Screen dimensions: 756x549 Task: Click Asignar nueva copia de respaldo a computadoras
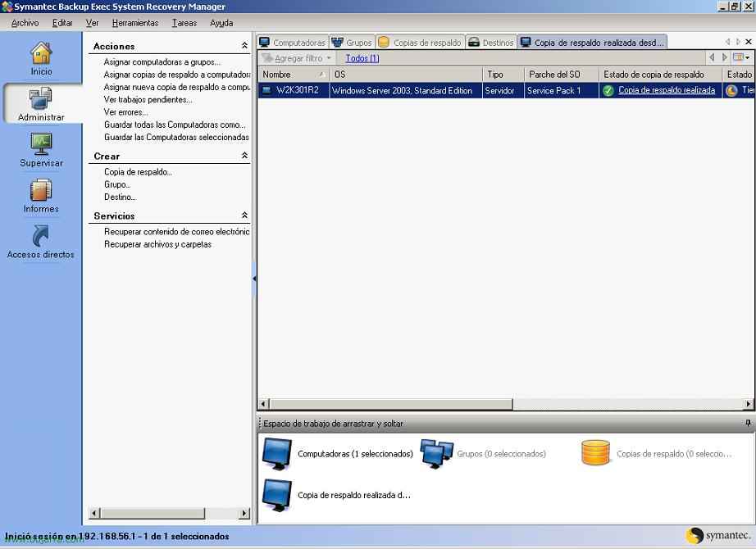click(176, 87)
